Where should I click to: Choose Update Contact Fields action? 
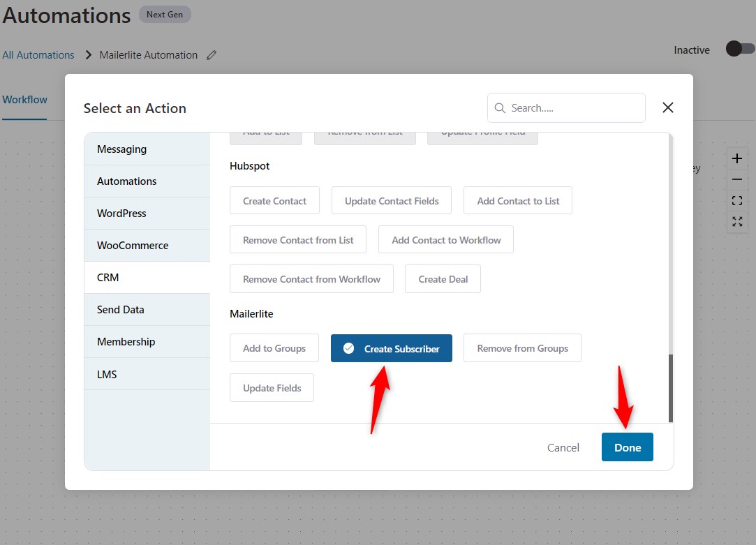point(392,201)
